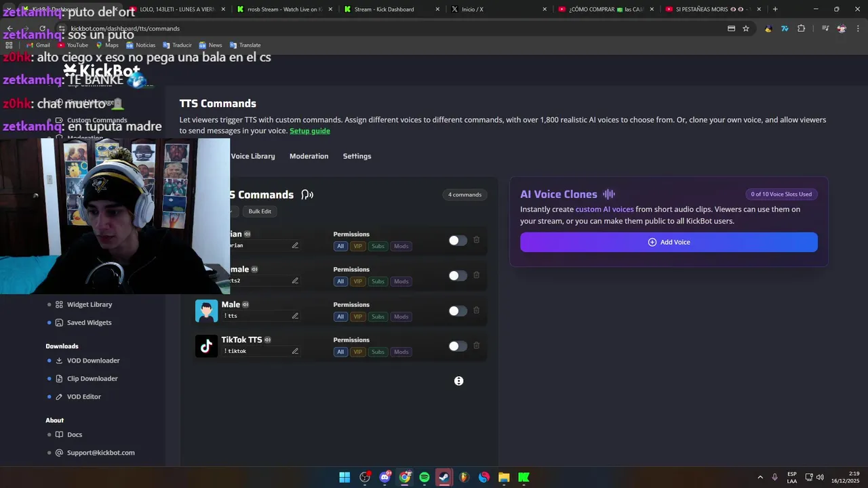Enable the TikTok TTS command toggle
The height and width of the screenshot is (488, 868).
pos(458,346)
